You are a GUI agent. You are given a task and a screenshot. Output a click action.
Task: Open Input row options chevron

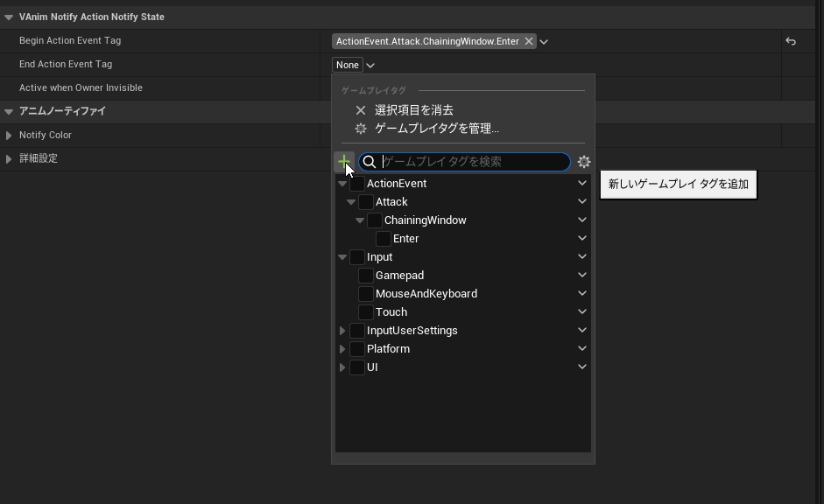(582, 256)
